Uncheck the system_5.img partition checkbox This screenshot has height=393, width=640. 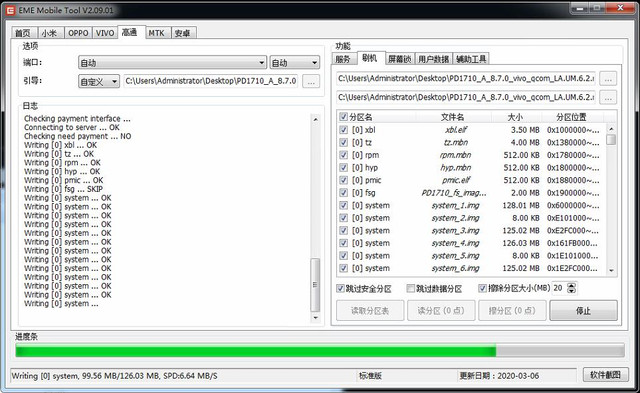344,256
